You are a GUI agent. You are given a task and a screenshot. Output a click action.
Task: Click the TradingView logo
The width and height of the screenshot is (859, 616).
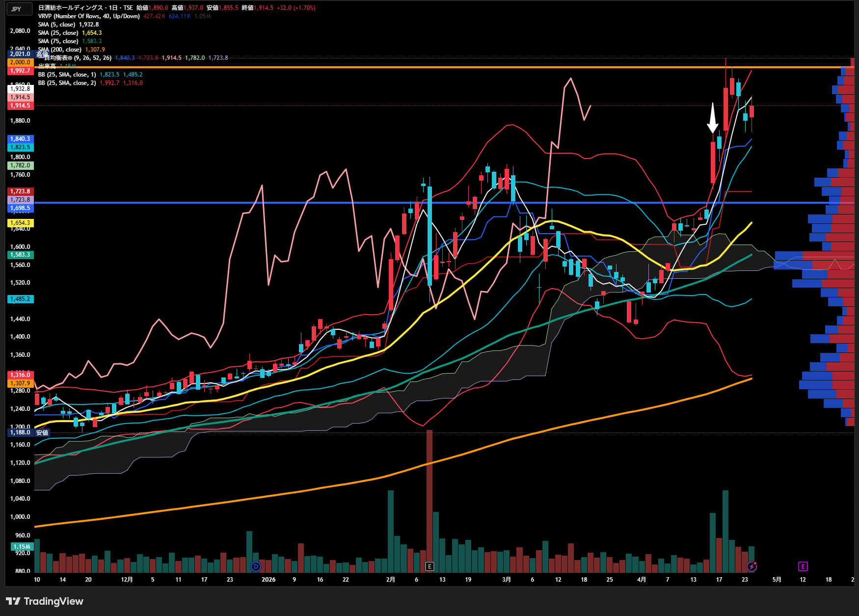(45, 601)
